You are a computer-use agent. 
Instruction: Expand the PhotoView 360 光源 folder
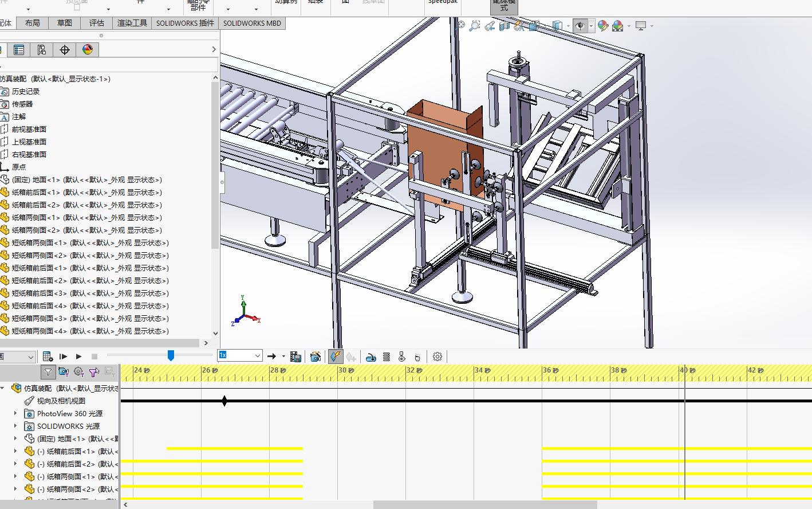tap(15, 413)
